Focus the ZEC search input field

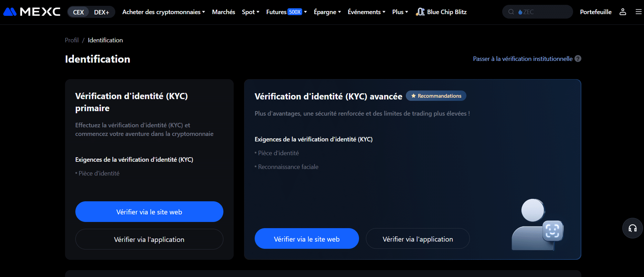544,12
